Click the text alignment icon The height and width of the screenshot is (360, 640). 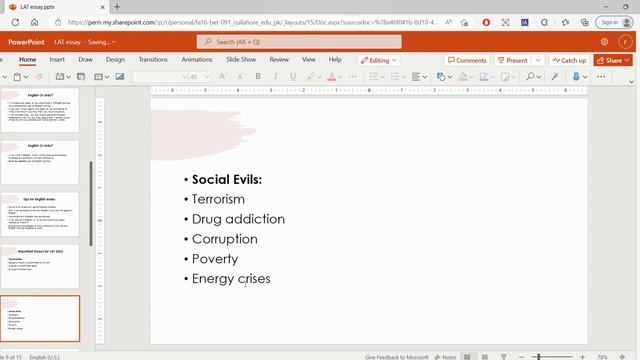point(416,77)
